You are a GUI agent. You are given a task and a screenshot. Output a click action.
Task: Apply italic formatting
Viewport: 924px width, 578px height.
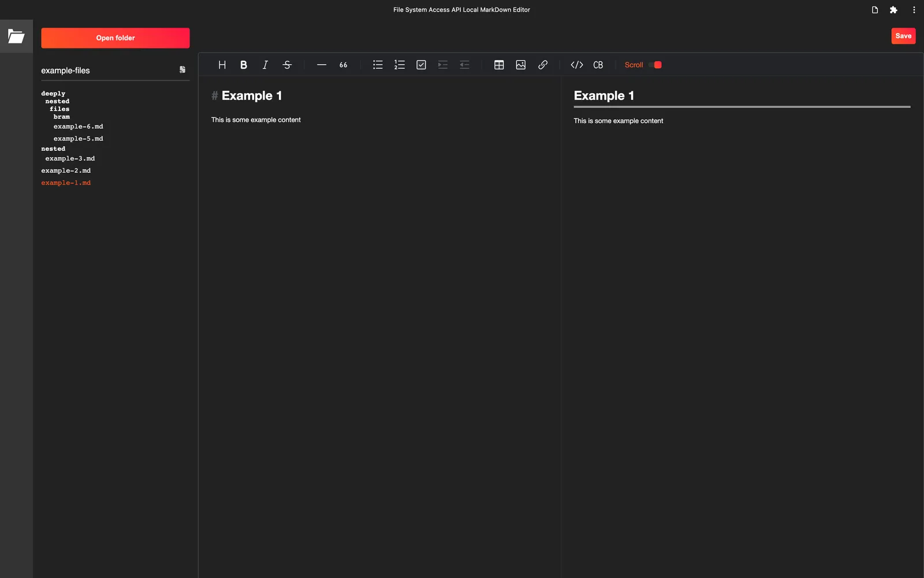[265, 65]
